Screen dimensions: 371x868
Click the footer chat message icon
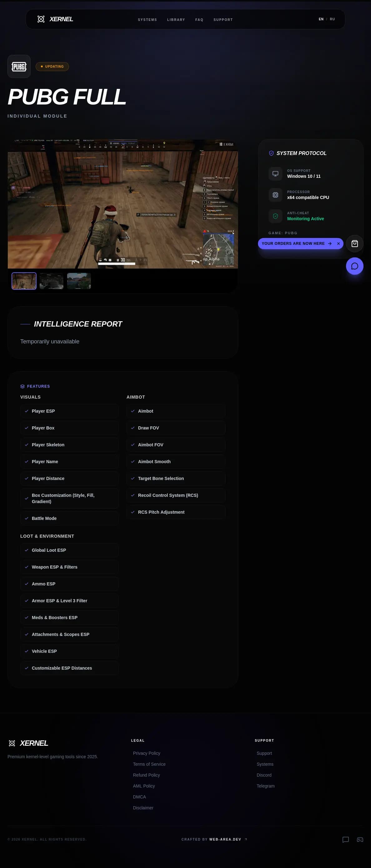[345, 839]
